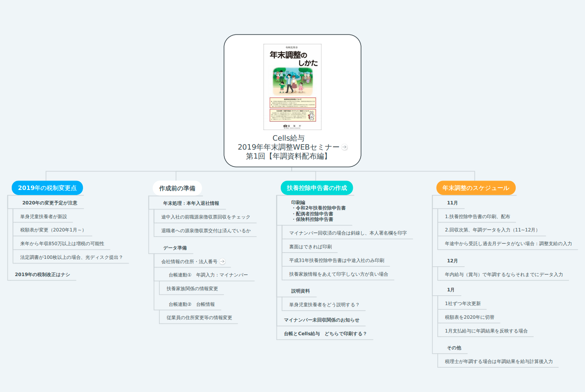
Task: Click the 11月 schedule node
Action: [452, 203]
